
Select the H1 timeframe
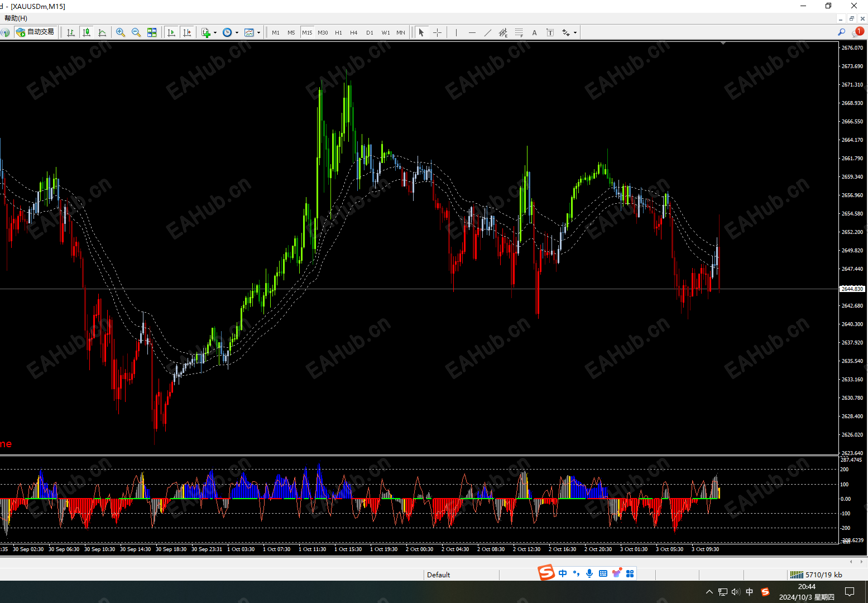click(x=338, y=33)
